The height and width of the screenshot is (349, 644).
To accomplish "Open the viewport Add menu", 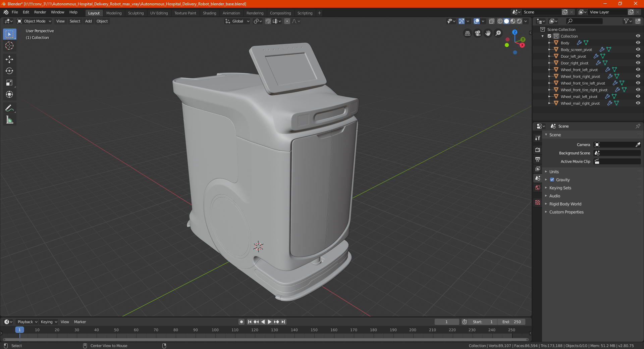I will click(88, 21).
